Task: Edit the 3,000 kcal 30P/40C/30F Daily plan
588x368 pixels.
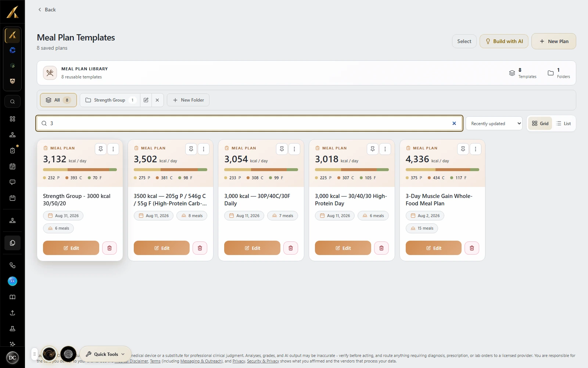Action: pos(252,248)
